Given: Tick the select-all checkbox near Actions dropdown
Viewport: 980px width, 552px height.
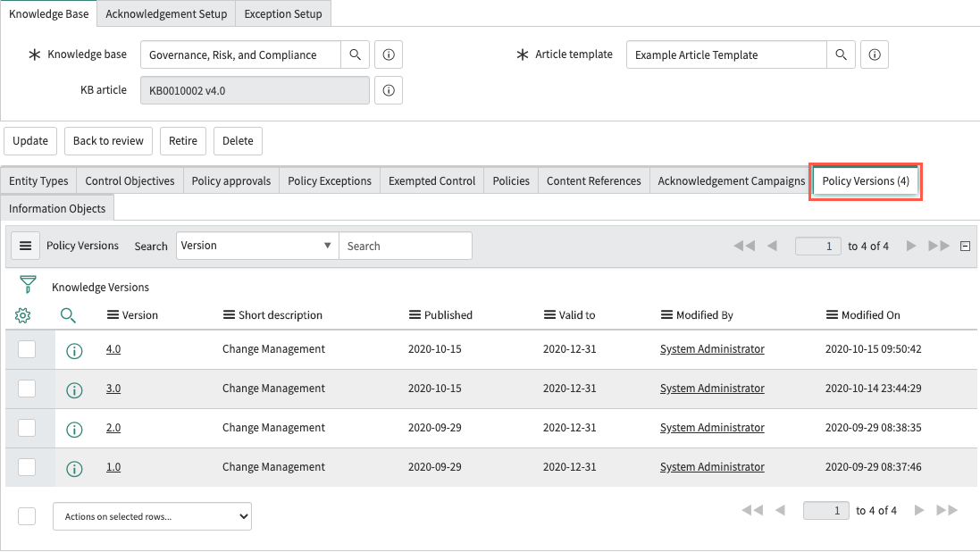Looking at the screenshot, I should 27,516.
